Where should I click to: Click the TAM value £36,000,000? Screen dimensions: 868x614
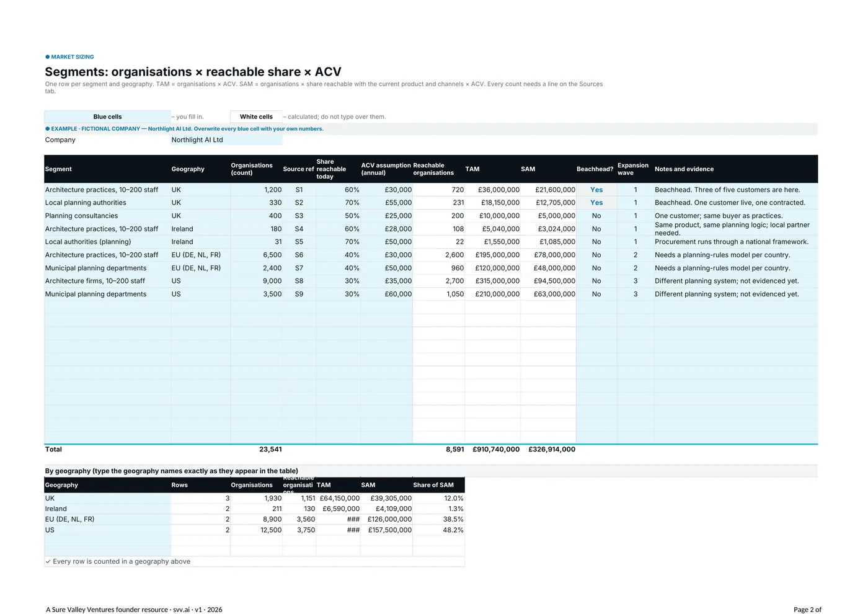[493, 190]
